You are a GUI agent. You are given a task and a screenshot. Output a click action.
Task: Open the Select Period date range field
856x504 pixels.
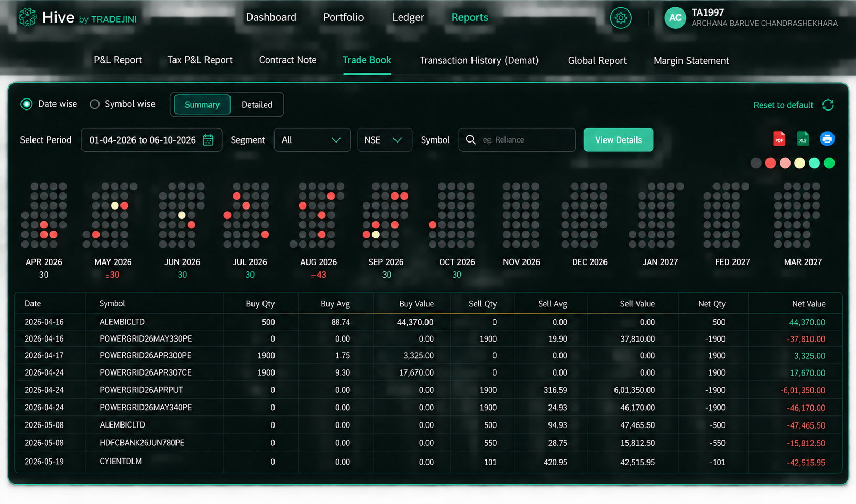151,140
